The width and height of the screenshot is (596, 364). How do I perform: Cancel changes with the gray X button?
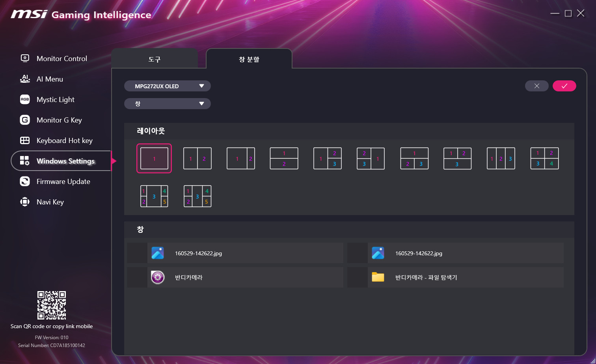pos(536,86)
